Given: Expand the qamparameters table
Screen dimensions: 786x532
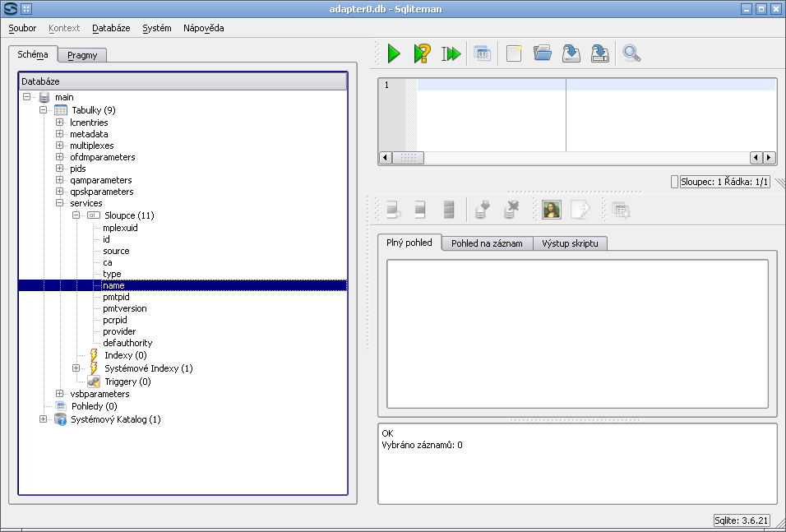Looking at the screenshot, I should point(60,179).
